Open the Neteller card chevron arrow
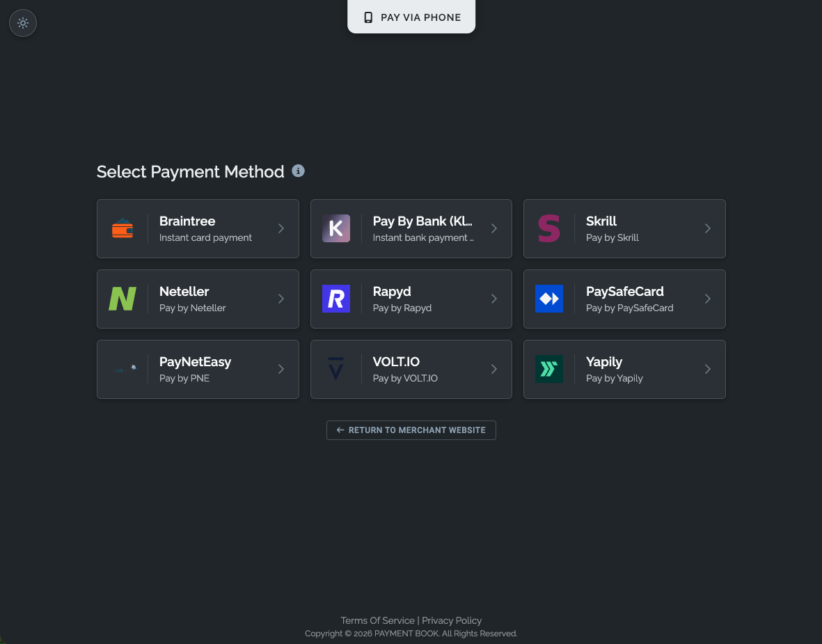The width and height of the screenshot is (822, 644). (281, 299)
